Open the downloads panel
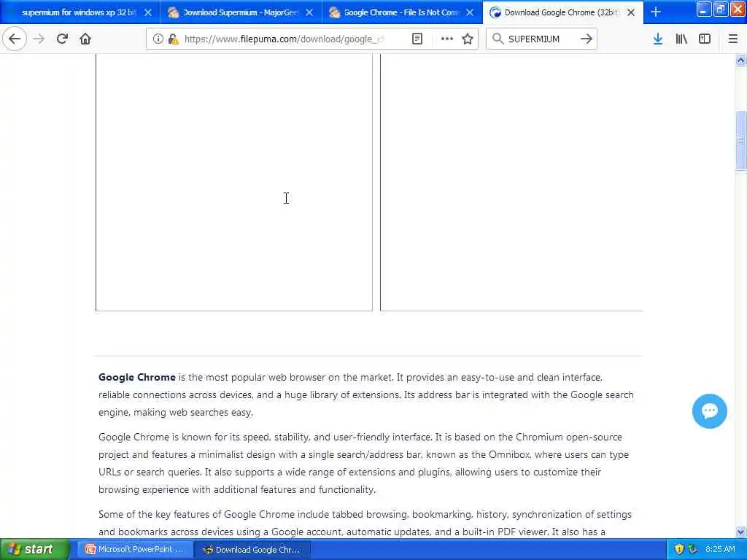The image size is (747, 560). [x=658, y=39]
